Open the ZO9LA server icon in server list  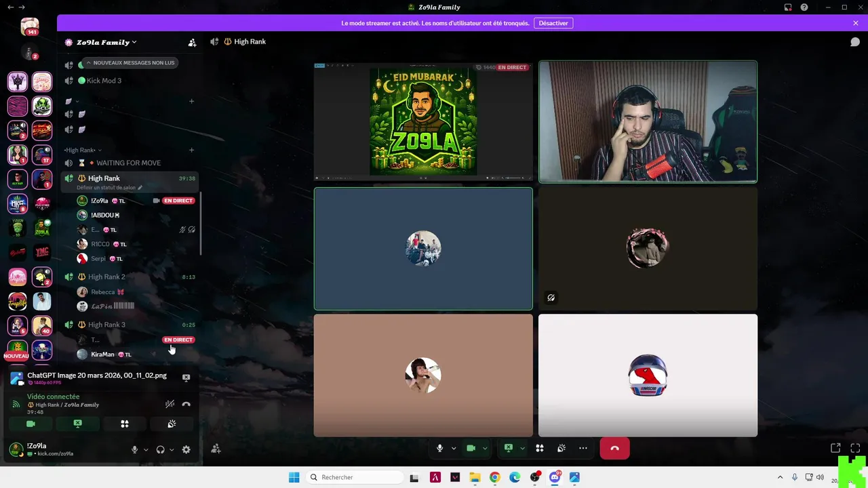42,228
